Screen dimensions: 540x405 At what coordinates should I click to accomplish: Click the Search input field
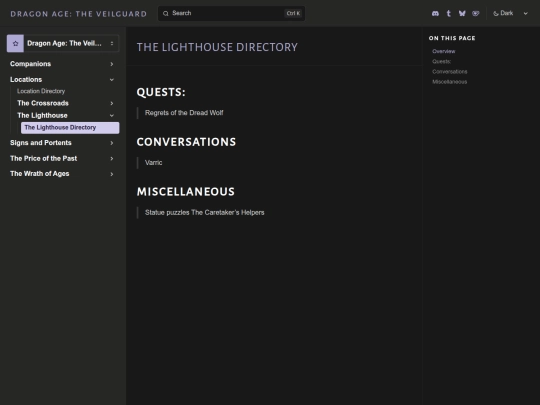(x=231, y=13)
